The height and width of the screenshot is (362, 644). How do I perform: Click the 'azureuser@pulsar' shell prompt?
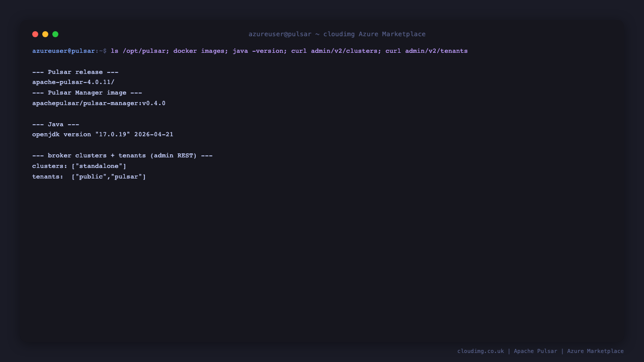point(63,51)
